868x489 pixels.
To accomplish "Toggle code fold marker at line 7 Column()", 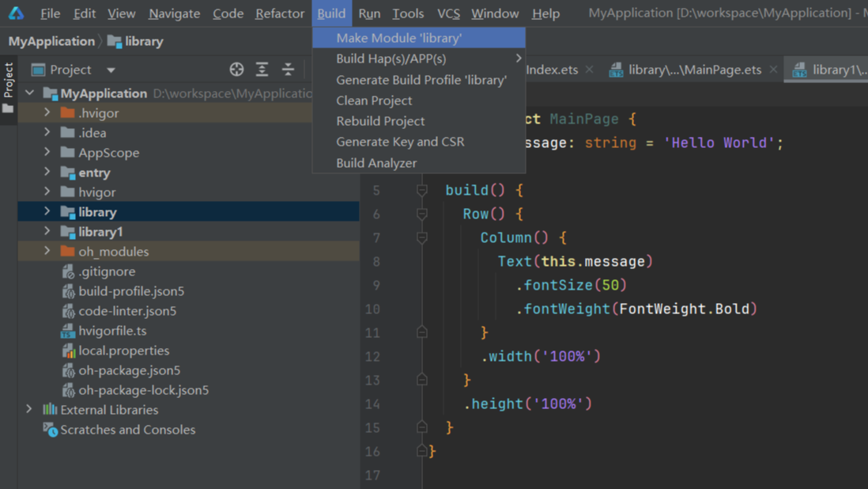I will (x=422, y=238).
